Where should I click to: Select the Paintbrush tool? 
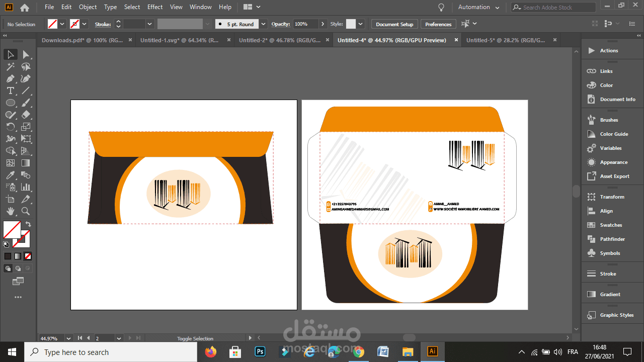tap(26, 103)
